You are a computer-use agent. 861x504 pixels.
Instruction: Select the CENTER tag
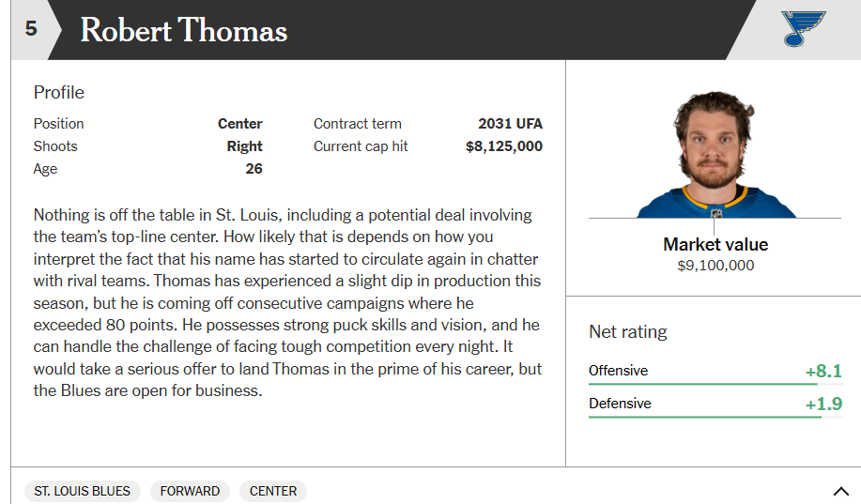coord(273,491)
